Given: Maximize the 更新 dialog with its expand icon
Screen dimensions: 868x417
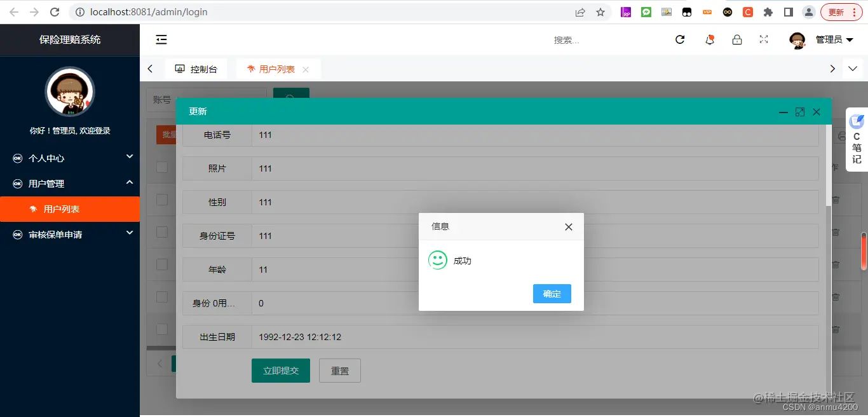Looking at the screenshot, I should [799, 111].
